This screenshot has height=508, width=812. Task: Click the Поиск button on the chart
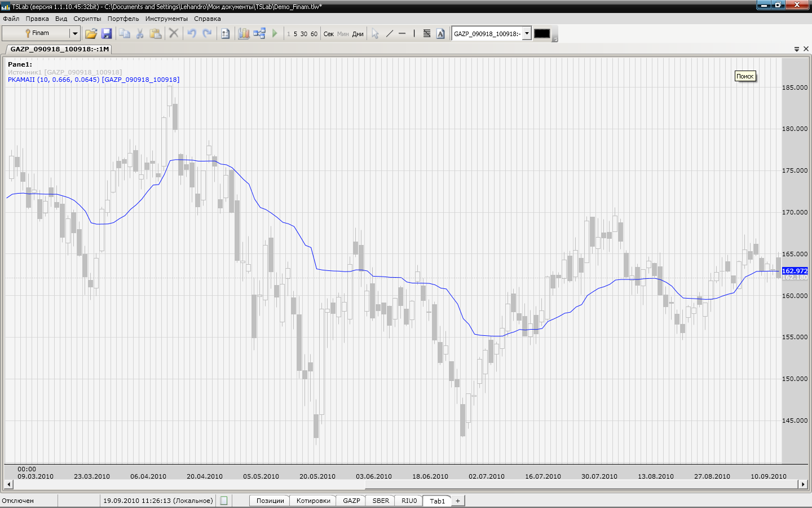click(x=745, y=76)
